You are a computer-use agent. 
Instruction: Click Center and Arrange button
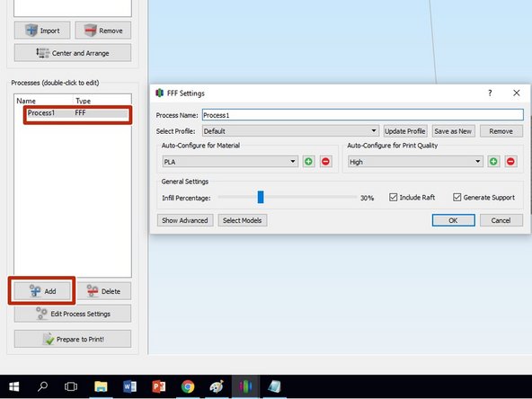coord(73,53)
